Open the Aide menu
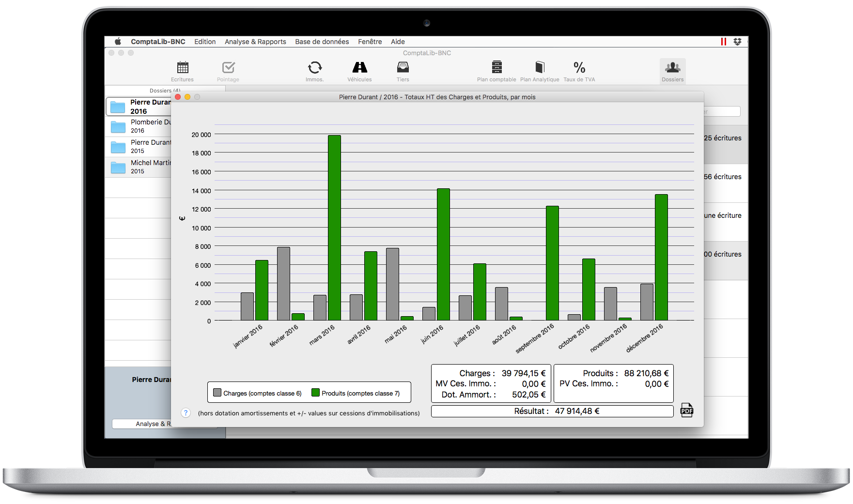Viewport: 853px width, 504px height. [x=398, y=42]
